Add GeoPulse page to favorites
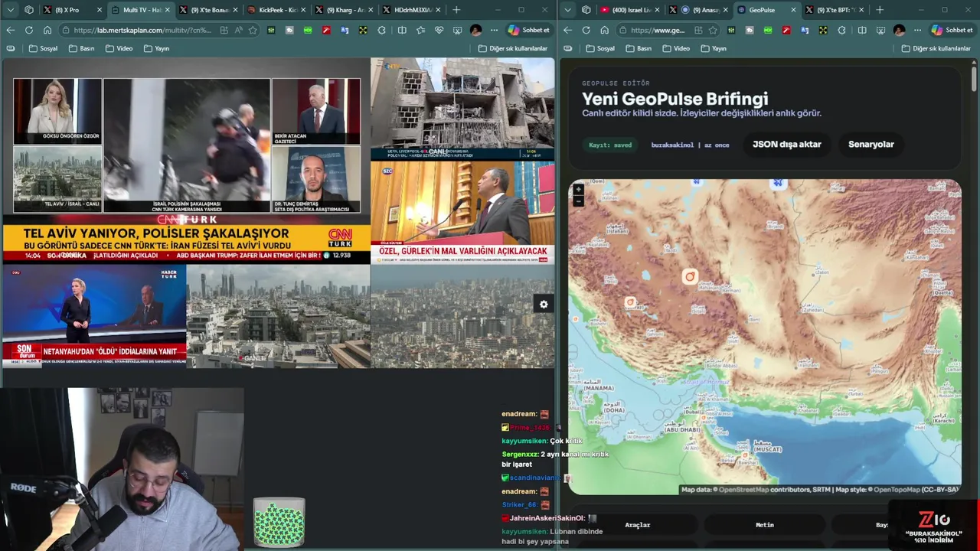Viewport: 980px width, 551px height. tap(713, 30)
